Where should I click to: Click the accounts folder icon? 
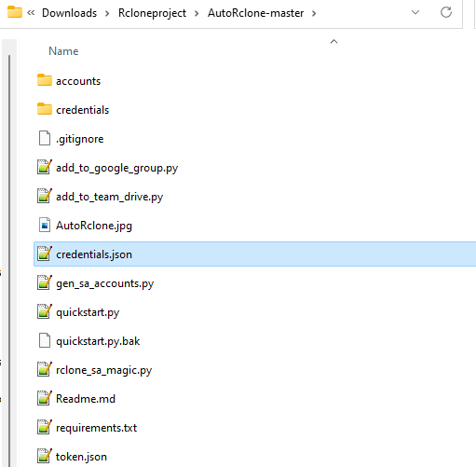point(45,80)
